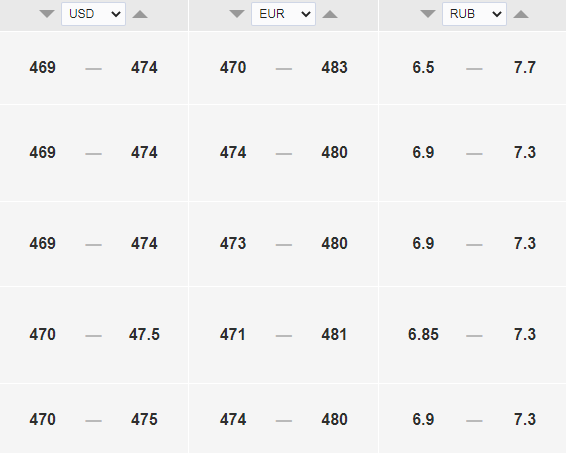This screenshot has height=453, width=566.
Task: Select the 483 EUR sell rate
Action: point(334,67)
